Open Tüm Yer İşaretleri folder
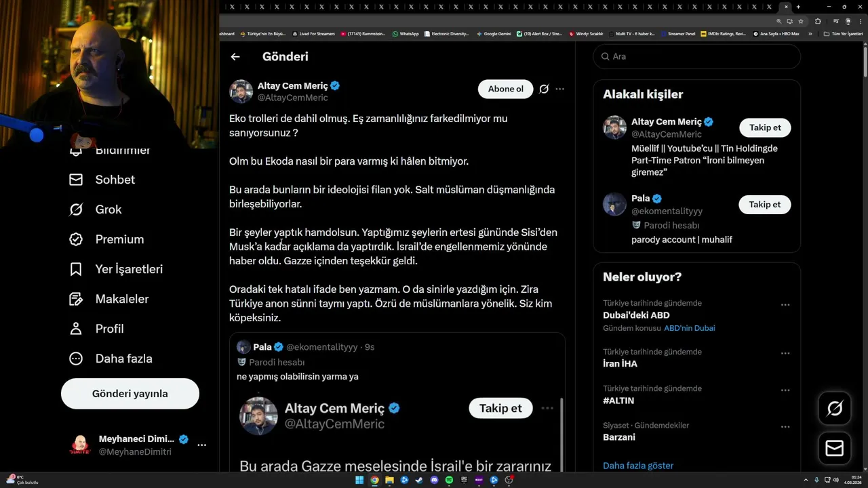 pos(843,33)
